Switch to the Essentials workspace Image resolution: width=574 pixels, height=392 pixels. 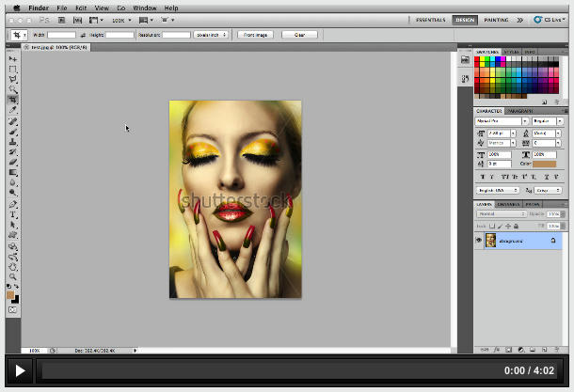[431, 20]
